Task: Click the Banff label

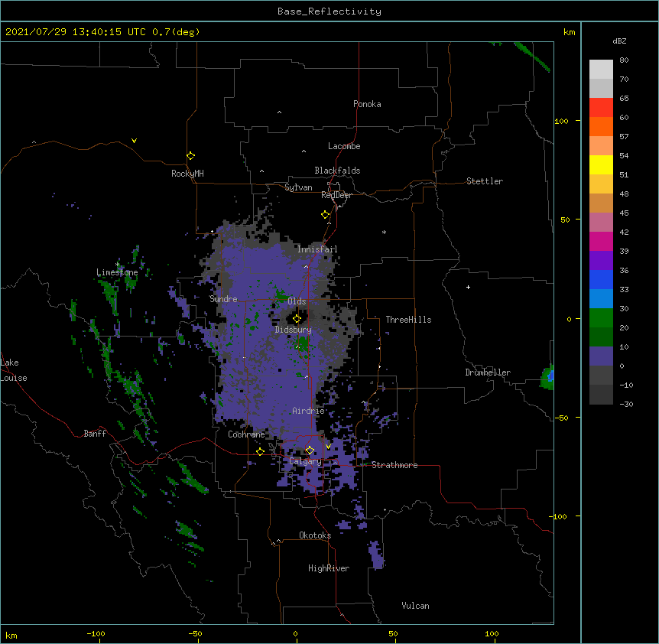Action: click(x=95, y=434)
